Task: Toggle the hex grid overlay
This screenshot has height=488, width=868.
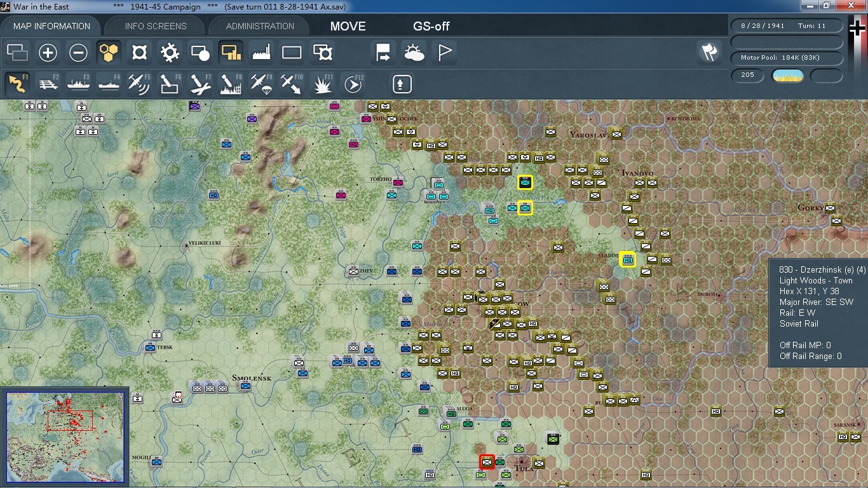Action: point(109,52)
